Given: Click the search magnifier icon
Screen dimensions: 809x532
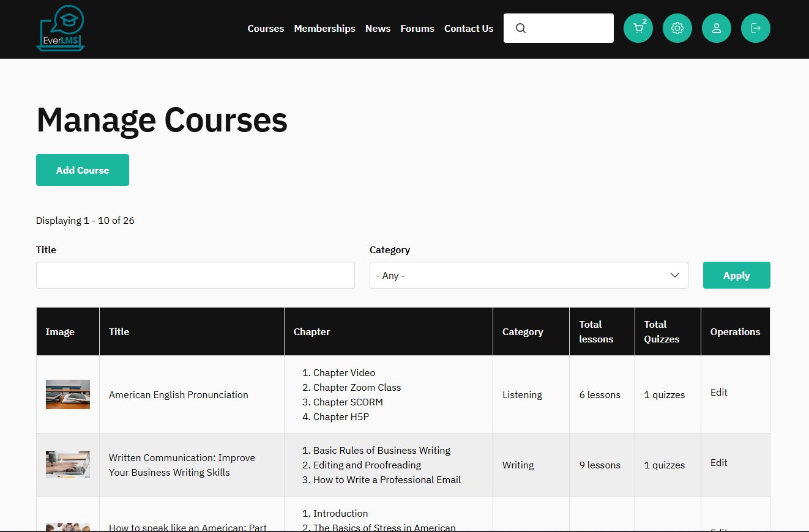Looking at the screenshot, I should (521, 28).
